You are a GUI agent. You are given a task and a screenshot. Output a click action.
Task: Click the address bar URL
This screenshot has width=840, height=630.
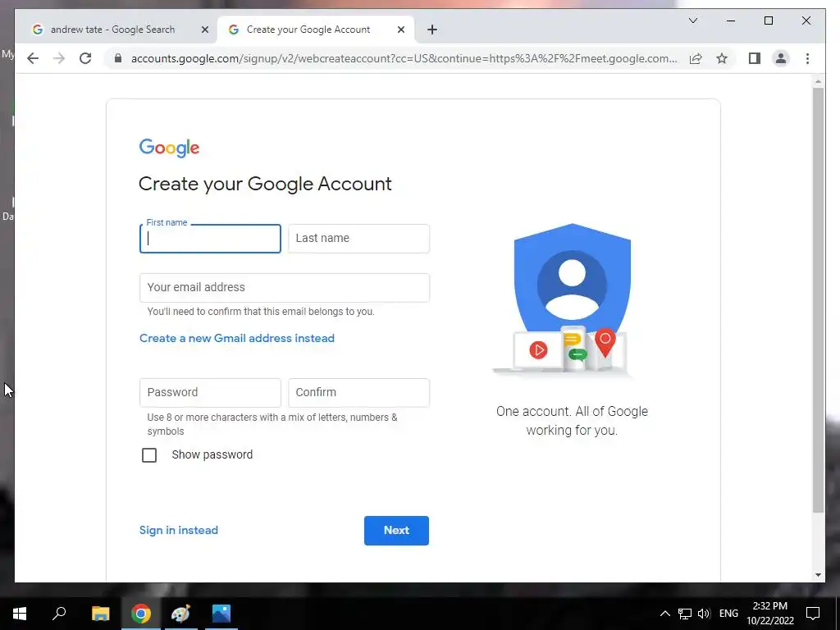click(404, 58)
